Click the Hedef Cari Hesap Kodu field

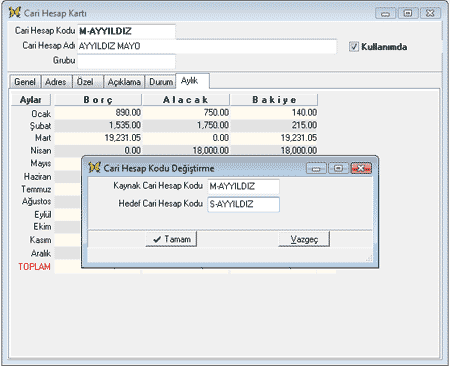click(x=243, y=204)
